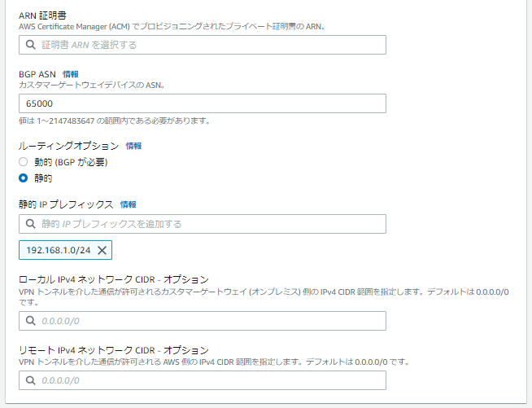532x408 pixels.
Task: Click the 動的 (BGP が必要) label text
Action: [69, 162]
